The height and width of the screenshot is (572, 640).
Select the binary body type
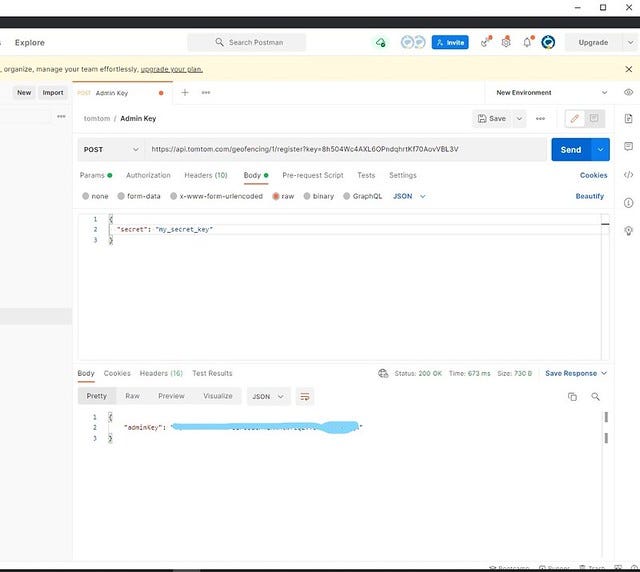click(318, 196)
